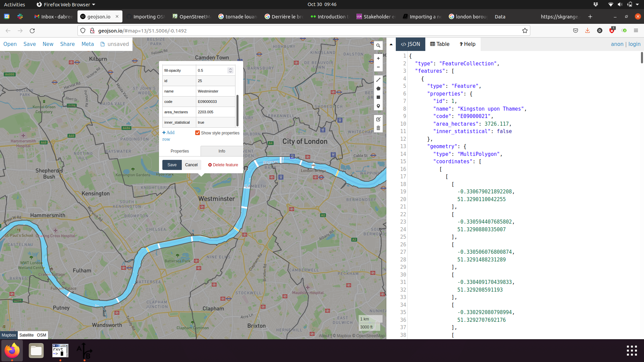The height and width of the screenshot is (362, 644).
Task: Add a row to the properties table
Action: pos(168,136)
